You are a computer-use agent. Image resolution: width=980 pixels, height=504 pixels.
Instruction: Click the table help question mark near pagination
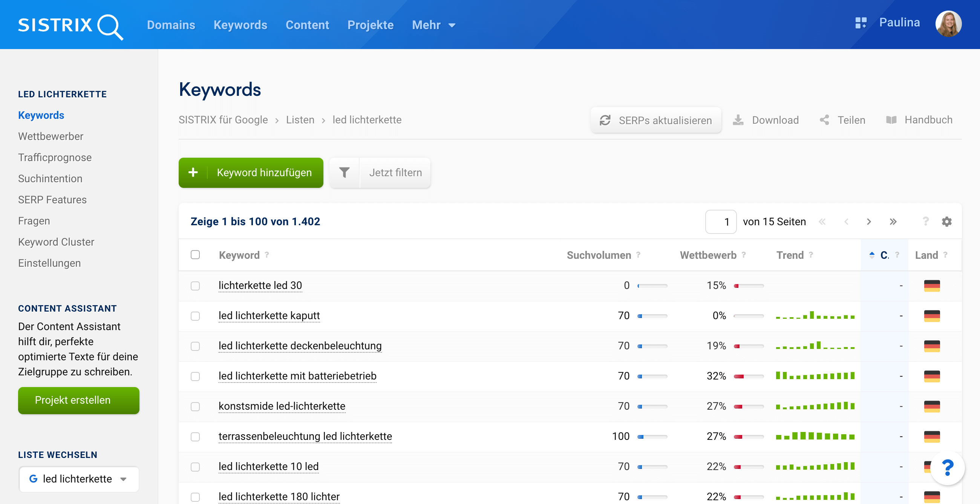[926, 221]
